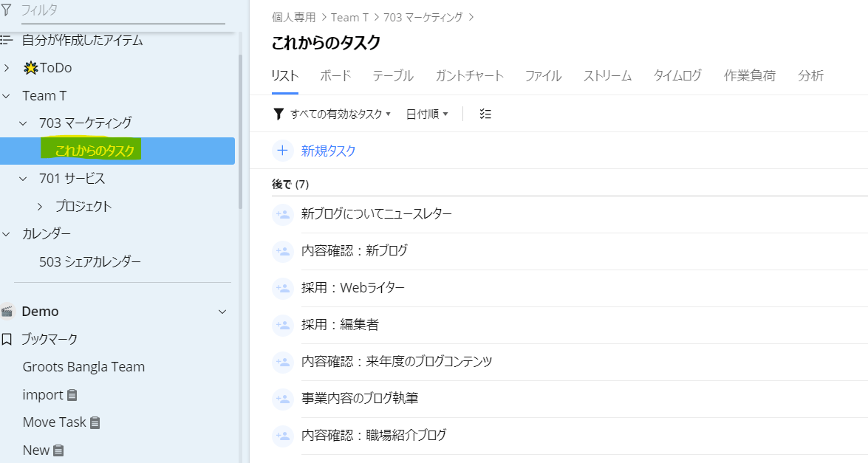Switch to the ストリーム tab
Viewport: 868px width, 463px height.
coord(607,76)
